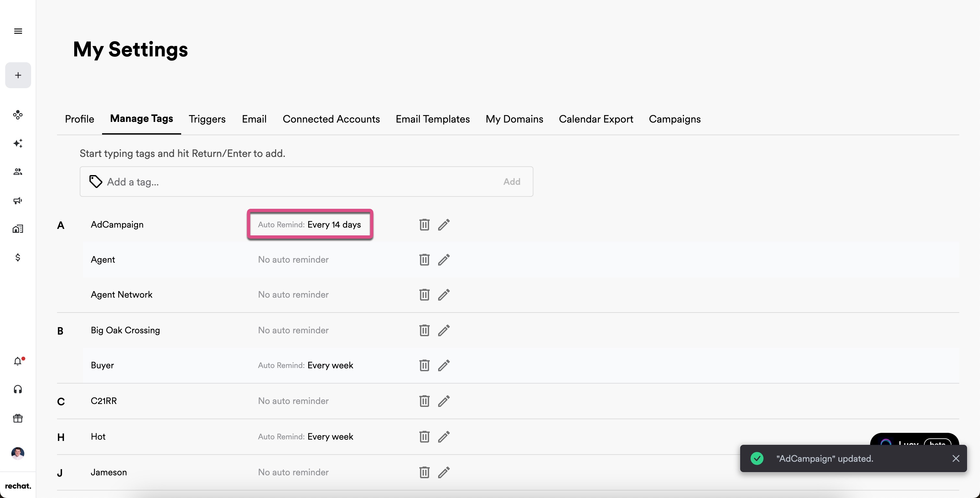Open contacts people icon in the sidebar

[18, 172]
